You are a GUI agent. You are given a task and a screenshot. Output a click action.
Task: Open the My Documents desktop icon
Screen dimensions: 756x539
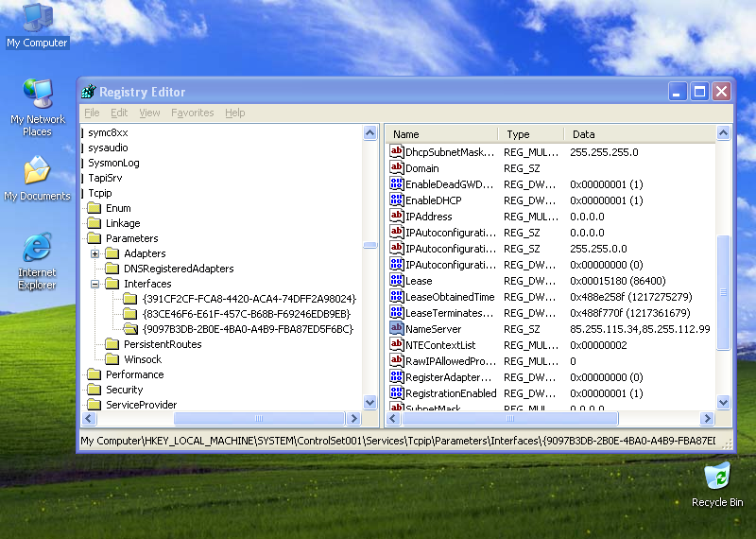click(37, 179)
